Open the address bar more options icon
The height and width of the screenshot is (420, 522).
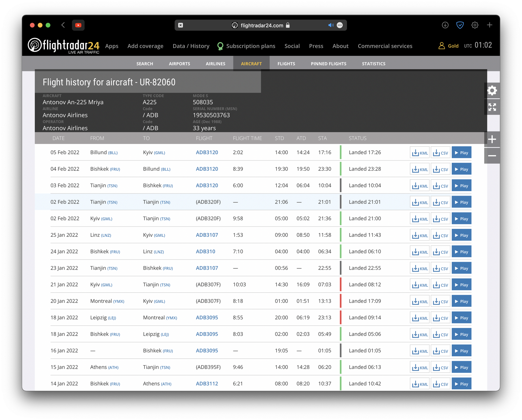340,25
